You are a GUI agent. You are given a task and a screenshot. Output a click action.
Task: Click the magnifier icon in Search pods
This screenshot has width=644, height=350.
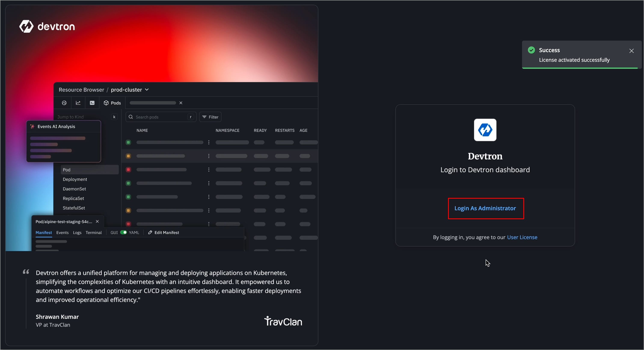click(x=131, y=117)
